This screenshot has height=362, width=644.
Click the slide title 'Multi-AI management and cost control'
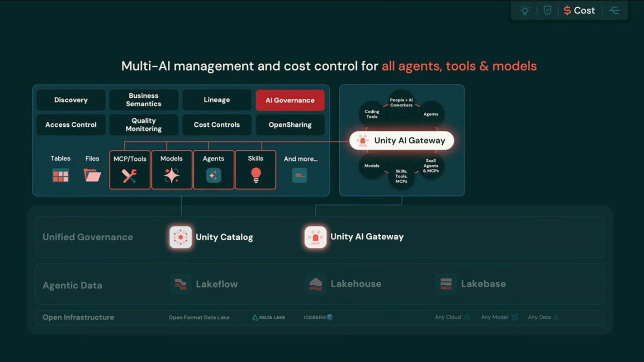(x=250, y=66)
